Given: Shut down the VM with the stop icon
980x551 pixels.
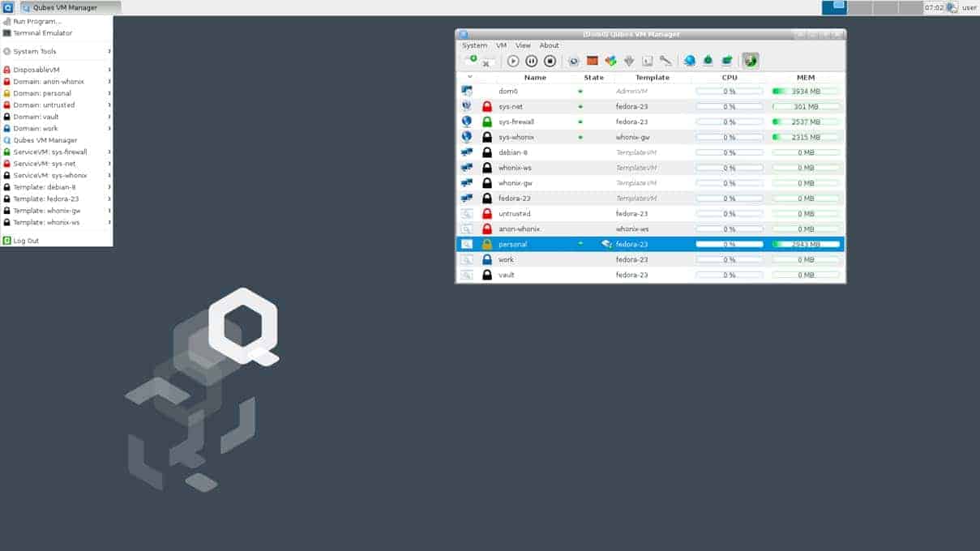Looking at the screenshot, I should pyautogui.click(x=550, y=60).
